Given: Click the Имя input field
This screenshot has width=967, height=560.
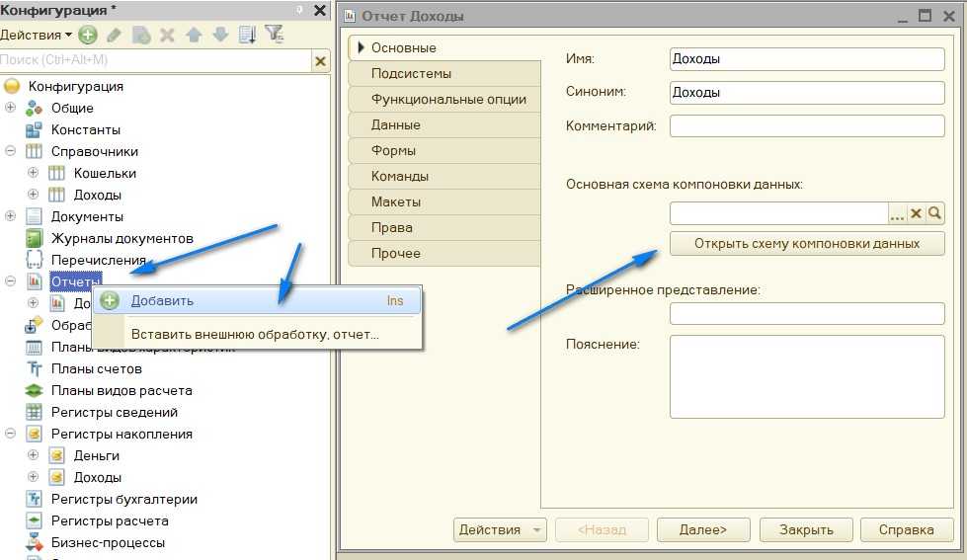Looking at the screenshot, I should pyautogui.click(x=807, y=59).
